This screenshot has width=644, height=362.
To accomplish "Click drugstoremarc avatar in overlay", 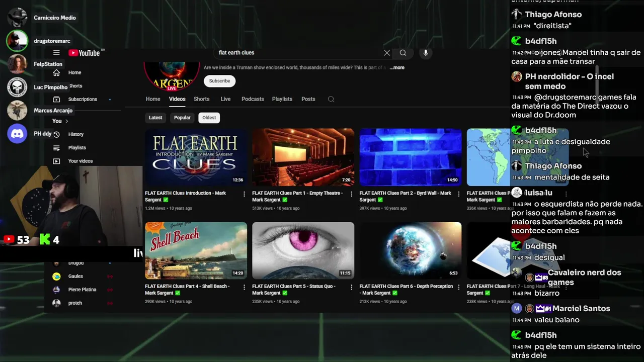I will tap(17, 41).
